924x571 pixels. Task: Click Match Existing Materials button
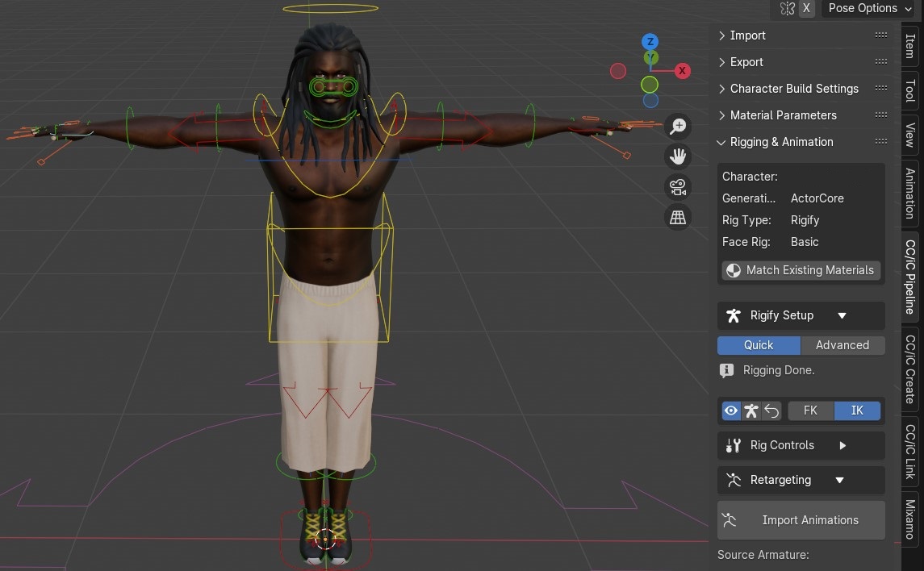pyautogui.click(x=801, y=270)
